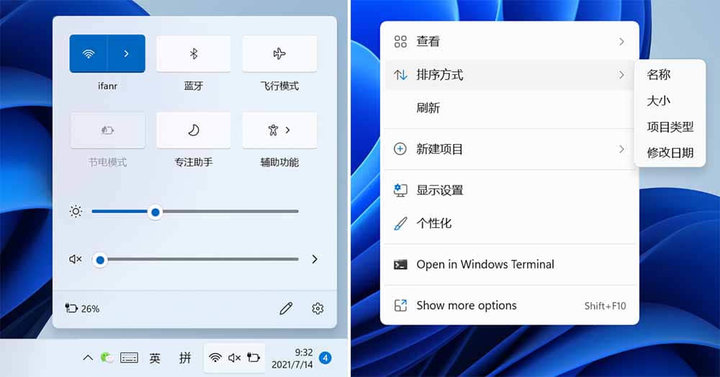Expand the 排序方式 submenu chevron
The width and height of the screenshot is (720, 377).
621,75
